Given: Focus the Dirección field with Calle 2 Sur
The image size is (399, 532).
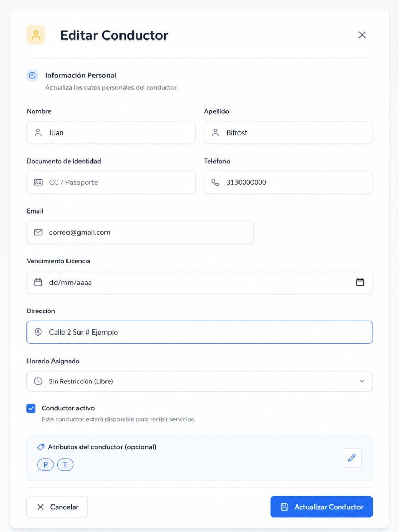Looking at the screenshot, I should 199,332.
